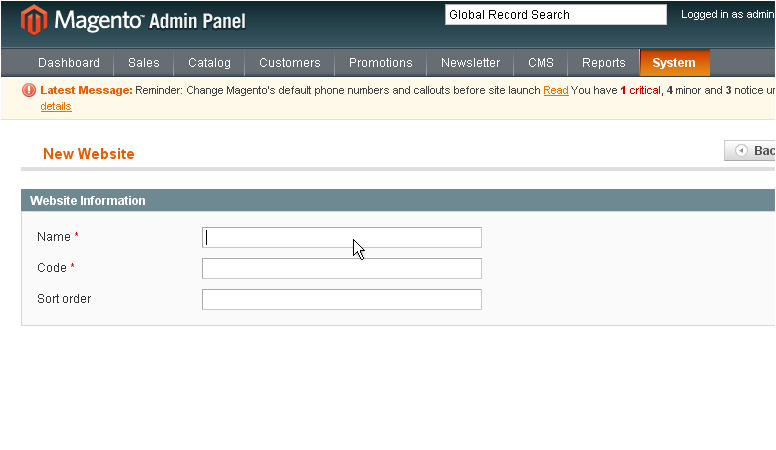This screenshot has width=776, height=450.
Task: Click the Back button arrow icon
Action: tap(741, 150)
